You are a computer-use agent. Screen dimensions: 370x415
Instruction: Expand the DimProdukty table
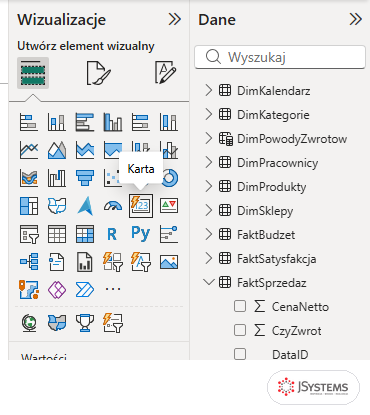pos(209,186)
